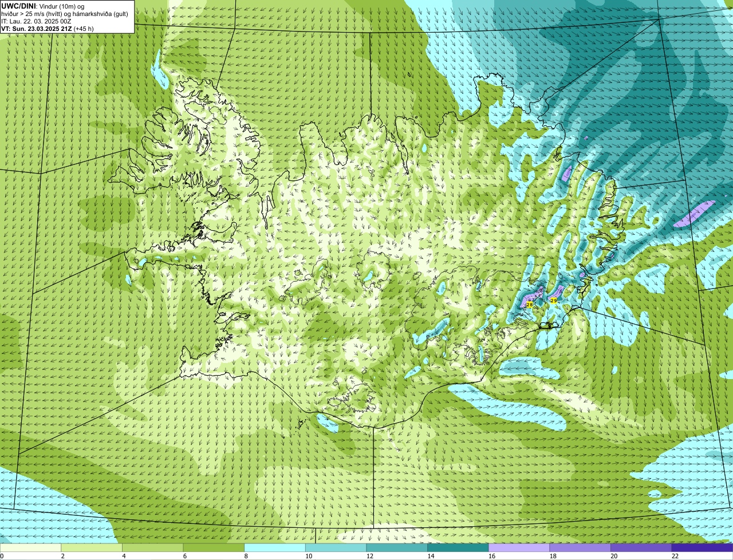Click the init time 'IT: Lau. 22. 03. 2025 00Z'

click(x=36, y=21)
